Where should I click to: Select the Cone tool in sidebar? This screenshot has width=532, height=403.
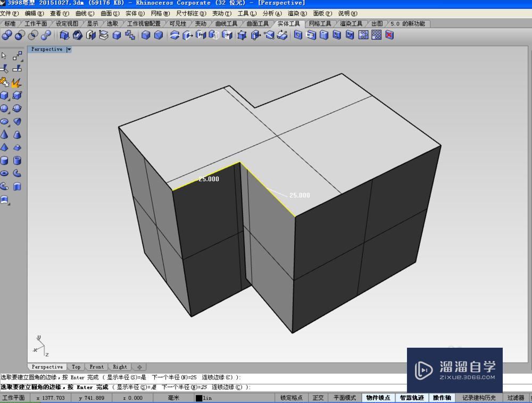[x=4, y=134]
